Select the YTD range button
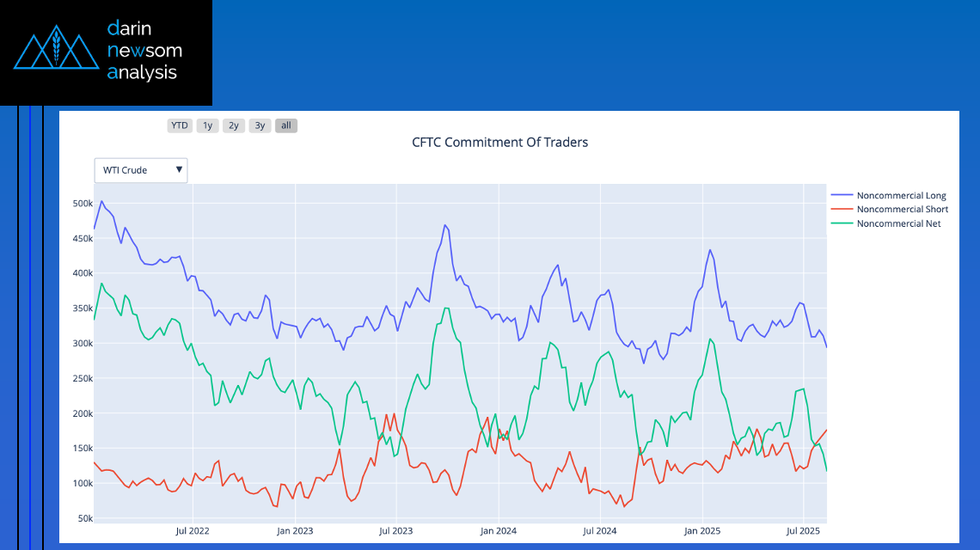 179,125
